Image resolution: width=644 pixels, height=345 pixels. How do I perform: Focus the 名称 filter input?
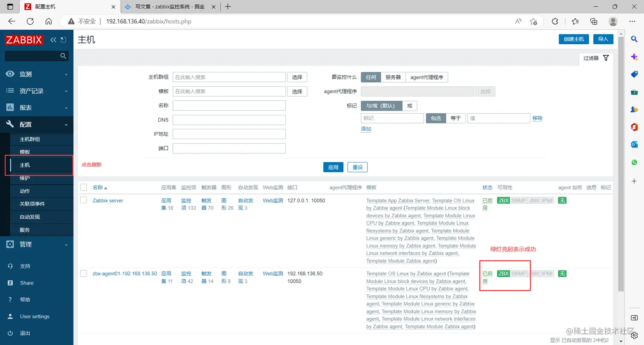click(x=229, y=105)
